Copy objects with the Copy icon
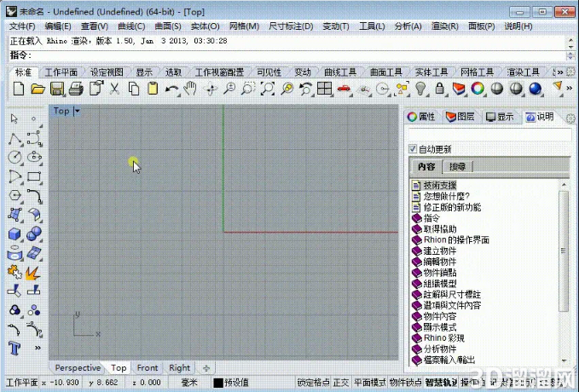 point(134,89)
